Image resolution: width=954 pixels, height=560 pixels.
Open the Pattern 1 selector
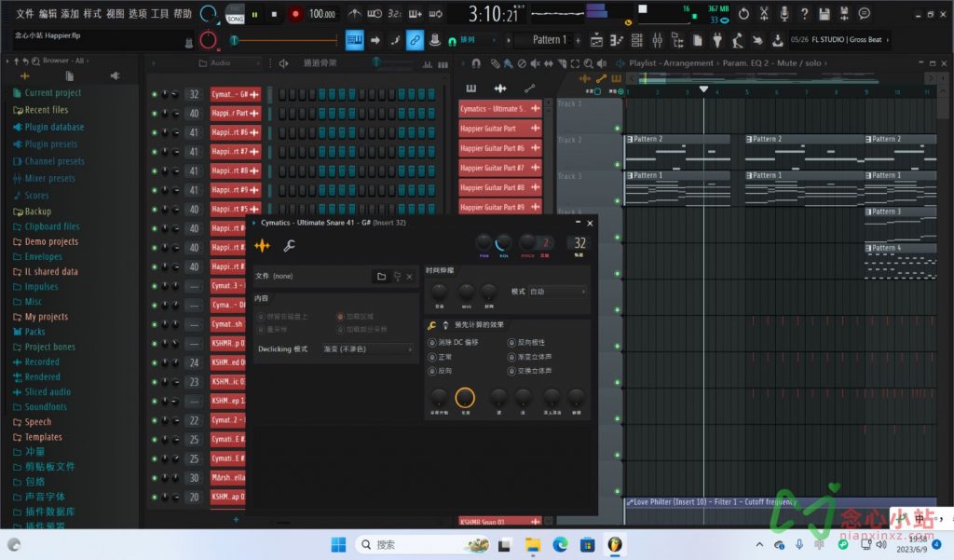coord(549,40)
